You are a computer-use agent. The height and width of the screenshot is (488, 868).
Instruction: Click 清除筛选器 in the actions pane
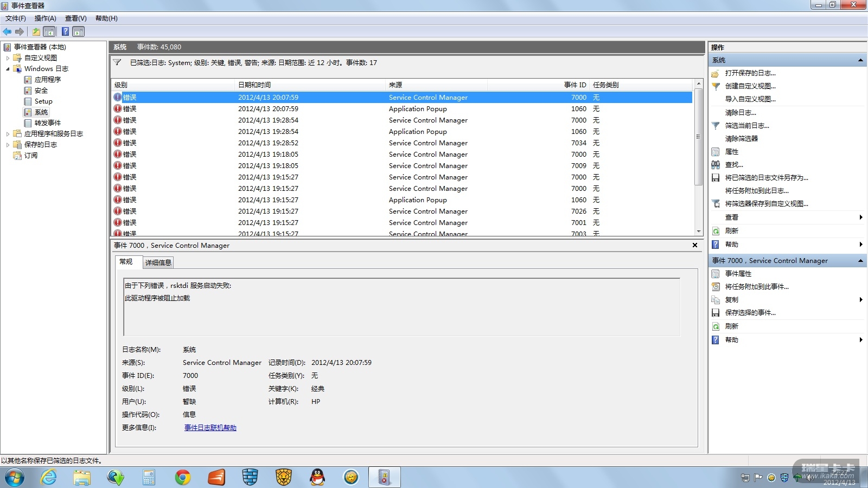tap(742, 139)
